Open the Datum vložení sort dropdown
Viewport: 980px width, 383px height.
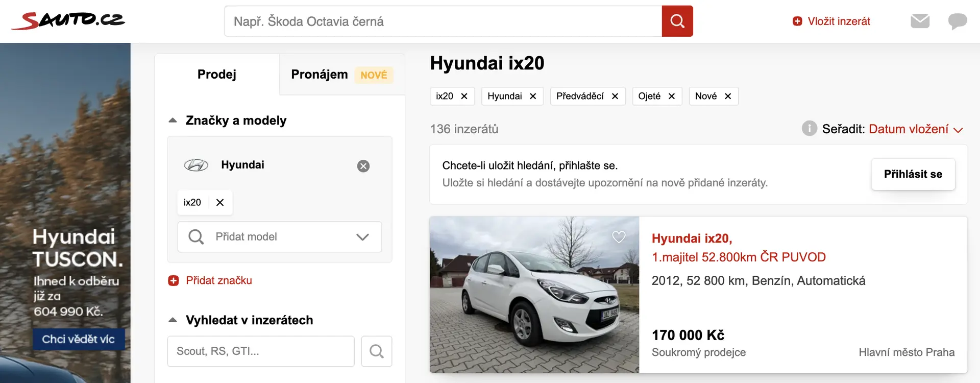pyautogui.click(x=915, y=129)
